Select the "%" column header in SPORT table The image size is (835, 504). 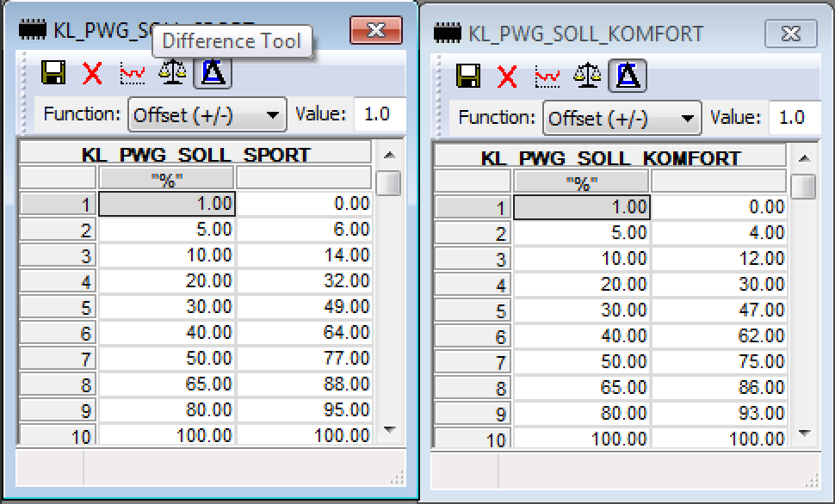[x=165, y=179]
